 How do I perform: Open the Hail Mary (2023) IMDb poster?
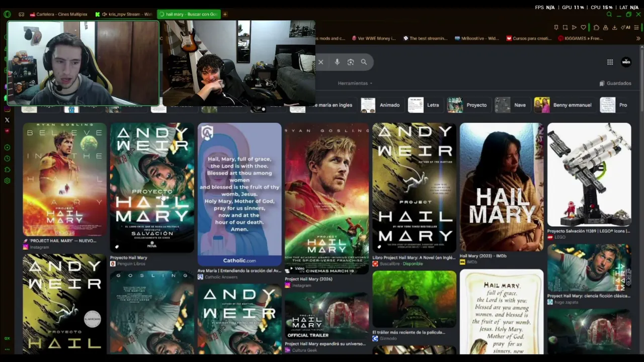pos(502,187)
